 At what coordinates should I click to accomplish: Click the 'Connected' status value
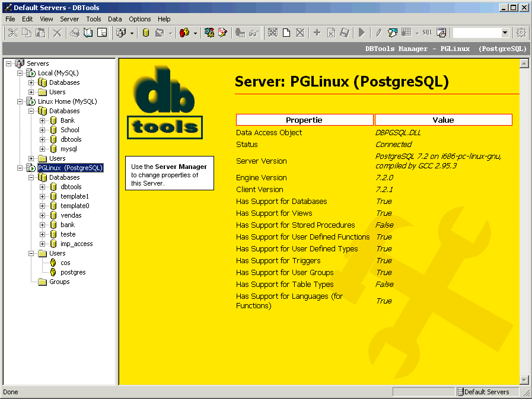coord(394,145)
